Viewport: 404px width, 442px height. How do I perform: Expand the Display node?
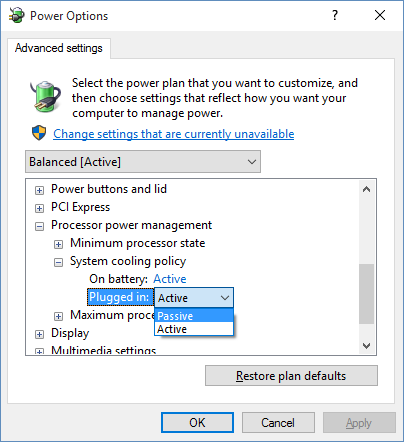[39, 334]
